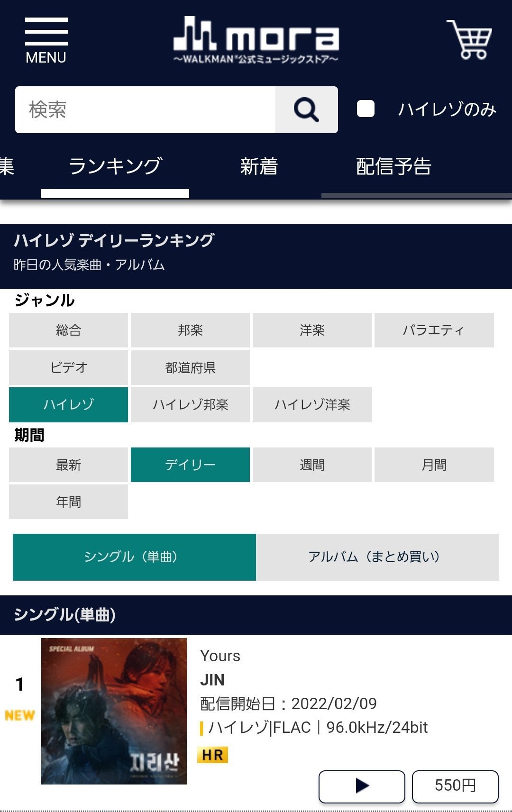This screenshot has width=512, height=812.
Task: Show シングル（単曲） ranking
Action: click(x=134, y=557)
